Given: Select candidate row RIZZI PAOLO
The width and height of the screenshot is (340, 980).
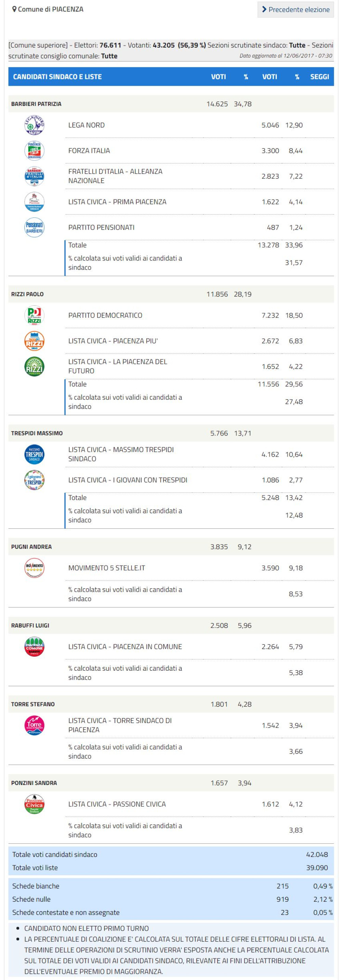Looking at the screenshot, I should pyautogui.click(x=27, y=294).
